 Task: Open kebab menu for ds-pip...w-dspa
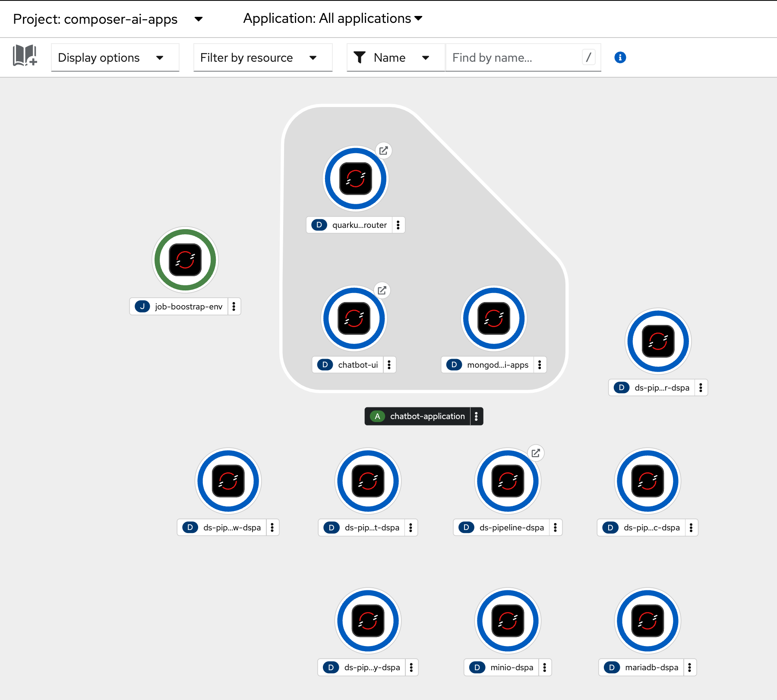[x=272, y=527]
